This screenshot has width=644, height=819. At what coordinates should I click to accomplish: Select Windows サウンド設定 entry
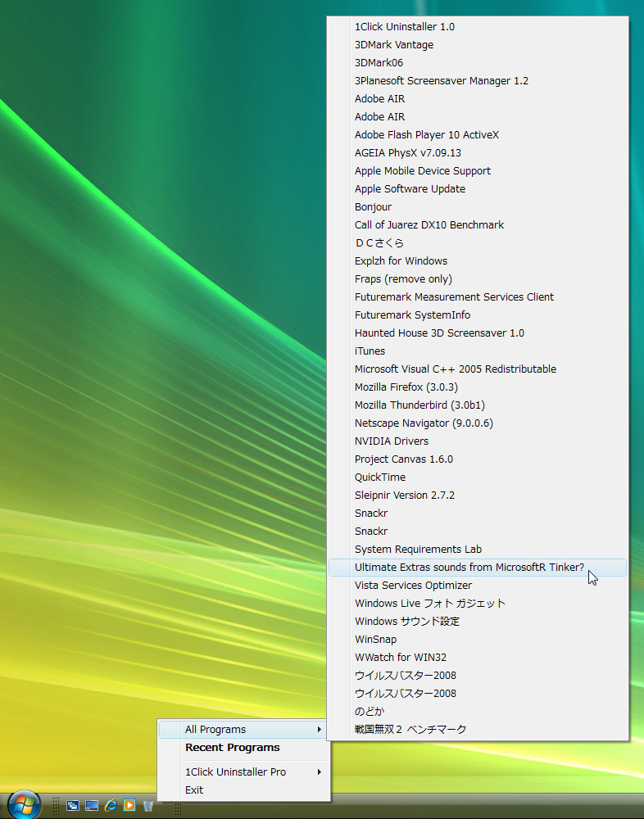477,622
